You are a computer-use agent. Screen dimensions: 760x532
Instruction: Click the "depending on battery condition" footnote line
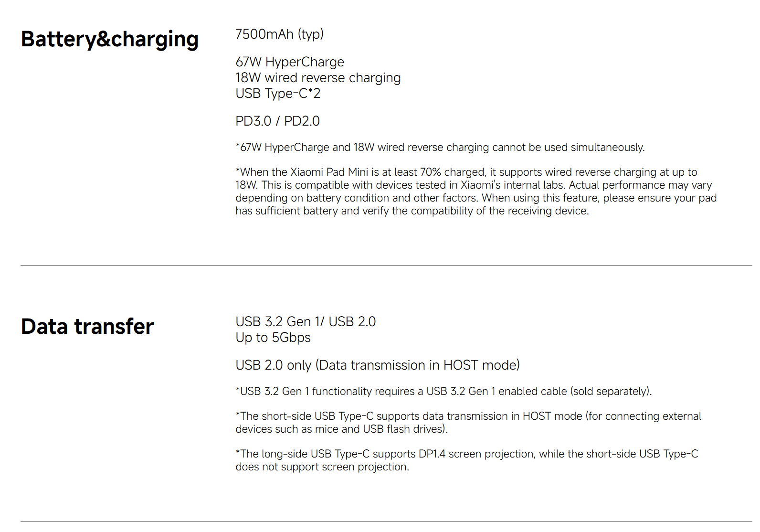click(x=475, y=198)
